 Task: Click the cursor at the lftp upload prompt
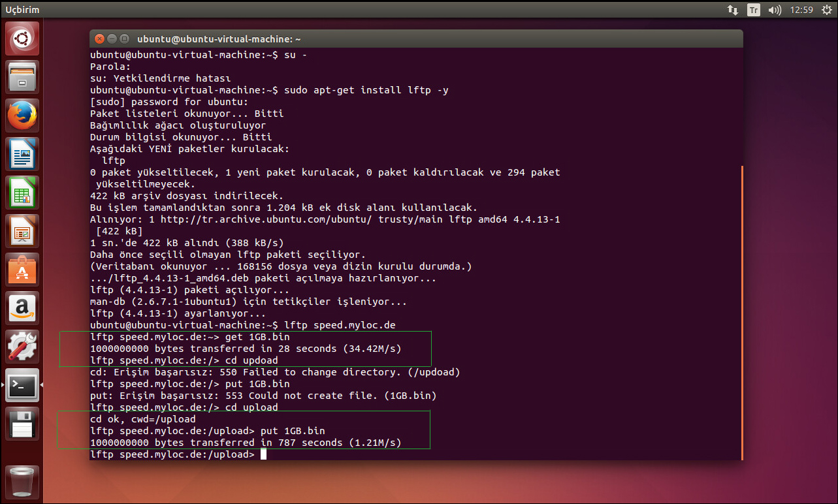pos(263,454)
